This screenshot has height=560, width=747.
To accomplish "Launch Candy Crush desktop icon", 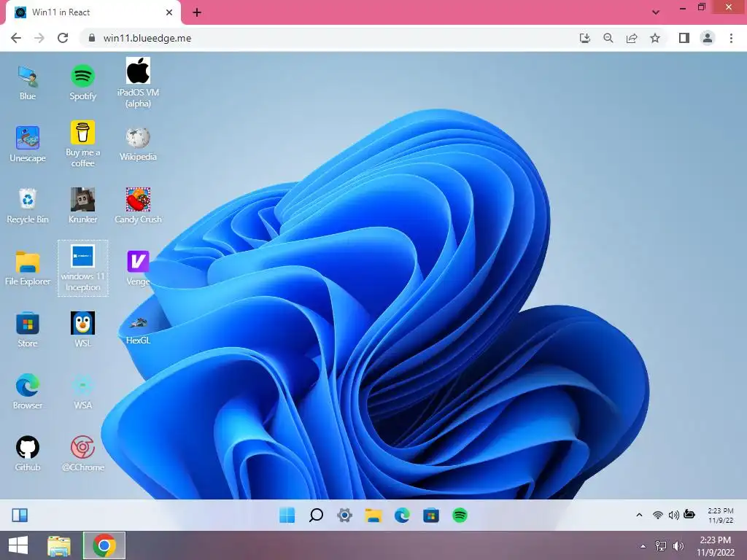I will click(138, 206).
